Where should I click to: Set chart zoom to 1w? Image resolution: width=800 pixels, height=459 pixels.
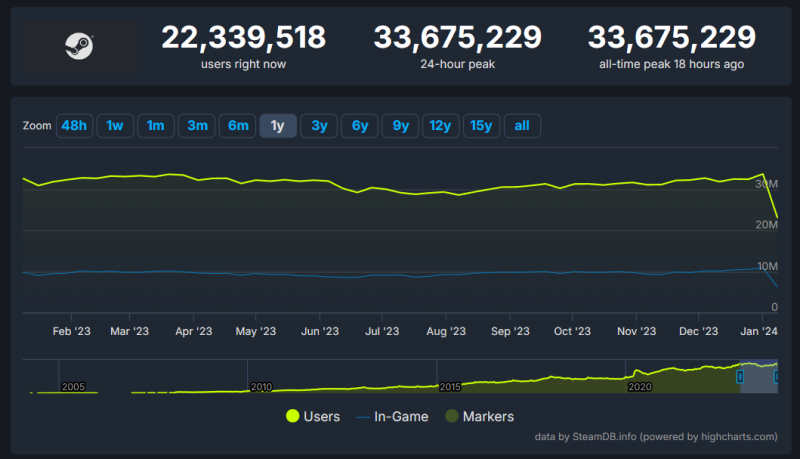click(115, 125)
